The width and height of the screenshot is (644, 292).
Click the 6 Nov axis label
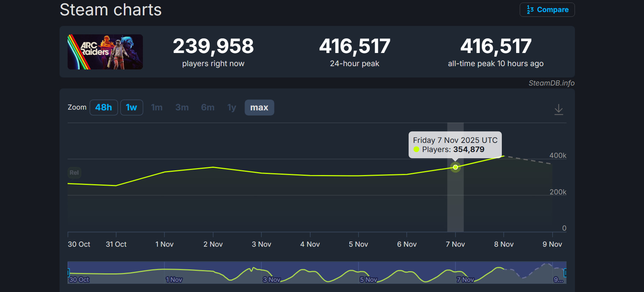pyautogui.click(x=407, y=244)
